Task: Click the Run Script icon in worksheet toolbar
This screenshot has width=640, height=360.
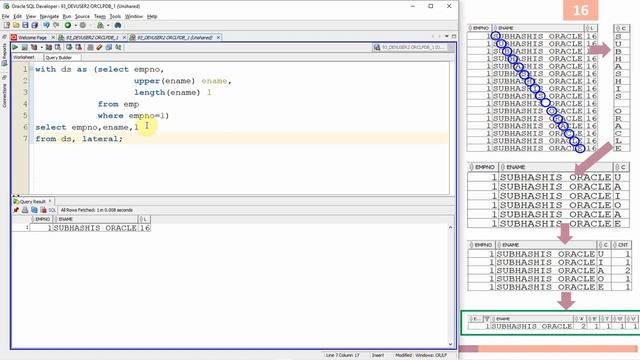Action: (24, 47)
